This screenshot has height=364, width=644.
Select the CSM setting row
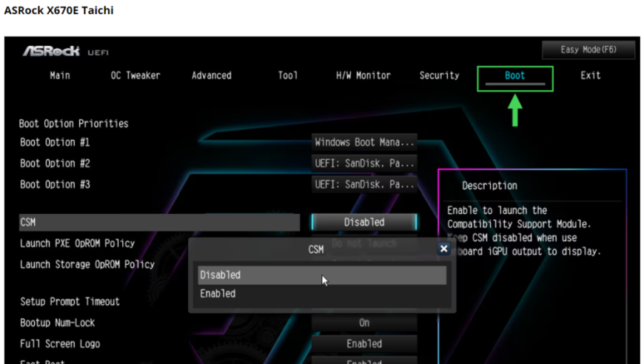(159, 223)
